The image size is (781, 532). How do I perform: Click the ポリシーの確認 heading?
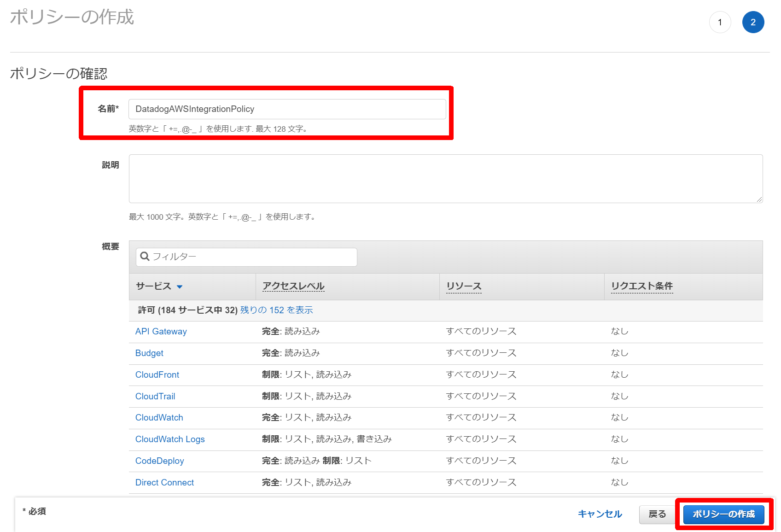coord(59,74)
